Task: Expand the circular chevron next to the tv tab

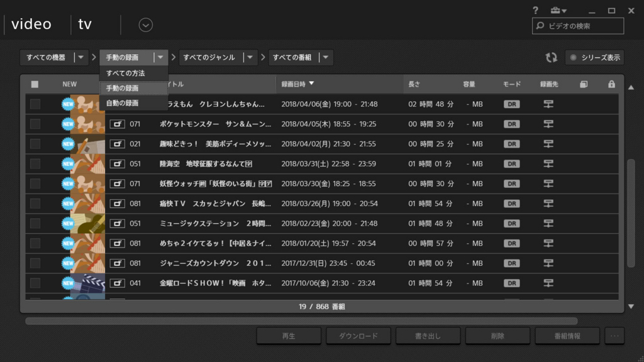Action: tap(145, 25)
